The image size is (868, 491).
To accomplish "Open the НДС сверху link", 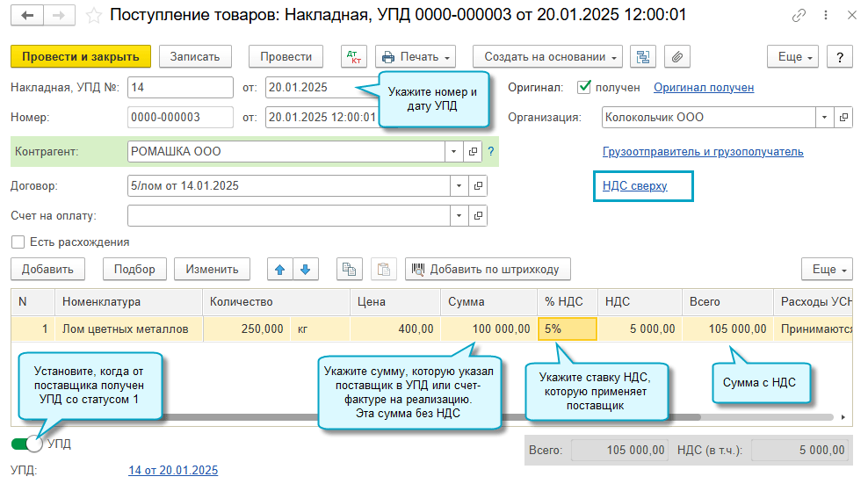I will pyautogui.click(x=634, y=186).
